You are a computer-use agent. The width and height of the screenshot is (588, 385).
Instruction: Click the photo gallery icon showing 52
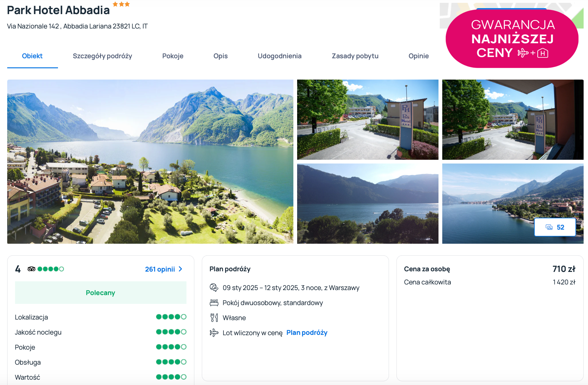pyautogui.click(x=554, y=227)
